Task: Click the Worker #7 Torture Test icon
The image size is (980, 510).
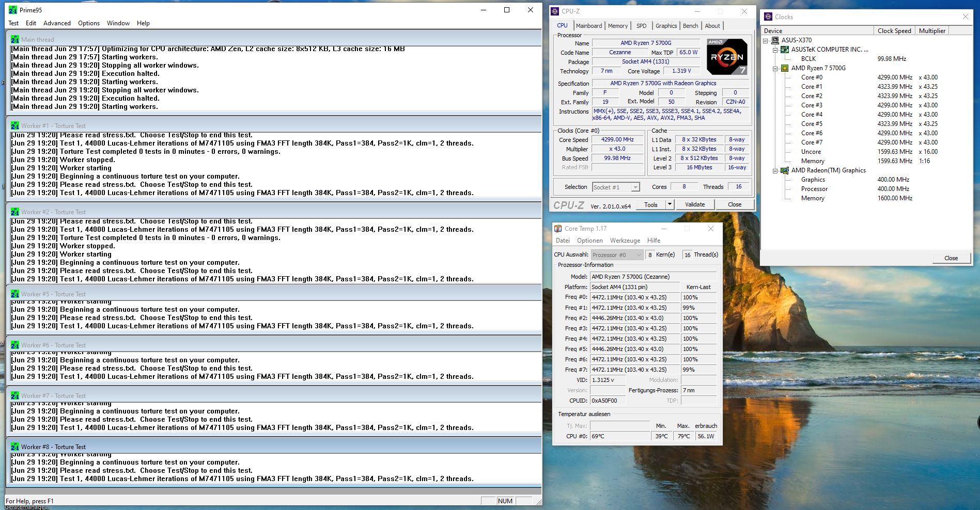Action: pyautogui.click(x=15, y=395)
